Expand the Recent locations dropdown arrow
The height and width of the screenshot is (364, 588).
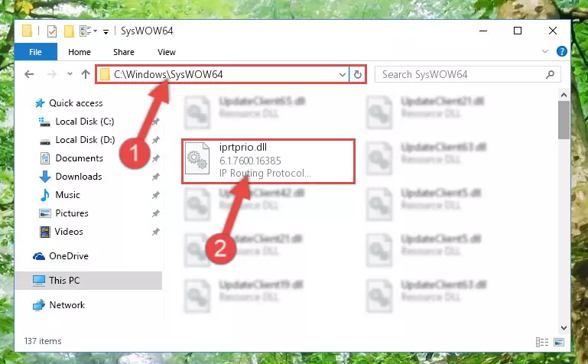tap(70, 74)
